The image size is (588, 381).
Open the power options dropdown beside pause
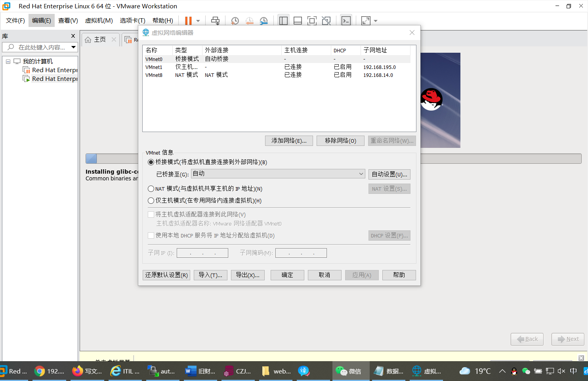tap(198, 21)
